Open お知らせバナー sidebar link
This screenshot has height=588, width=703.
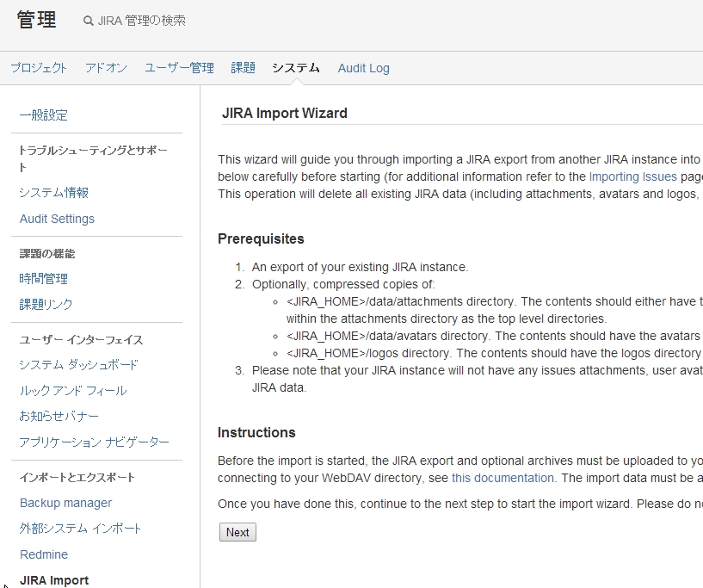[x=59, y=416]
